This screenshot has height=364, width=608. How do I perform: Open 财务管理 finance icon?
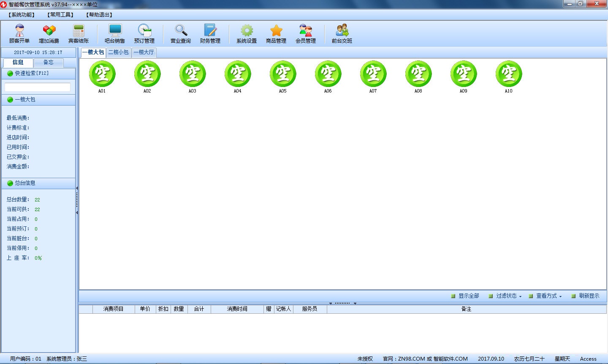(x=210, y=33)
